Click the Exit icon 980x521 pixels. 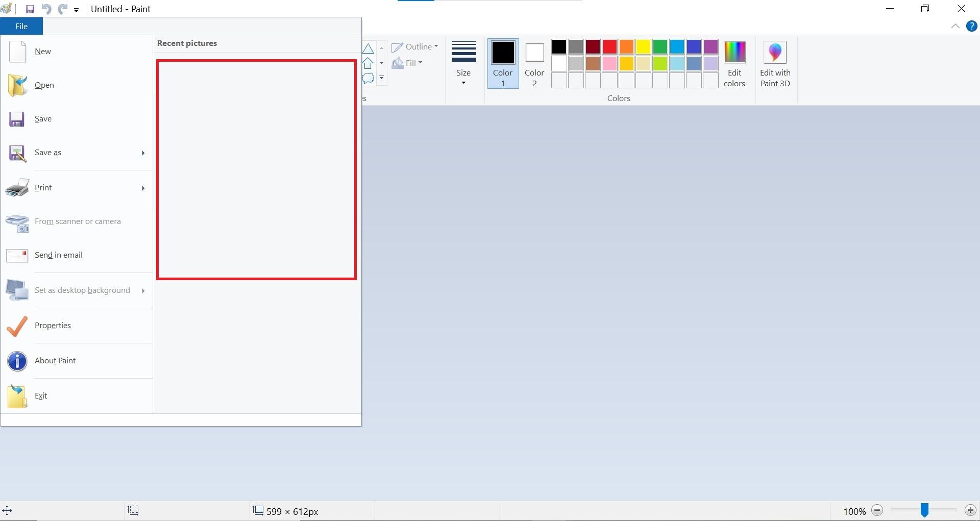17,396
